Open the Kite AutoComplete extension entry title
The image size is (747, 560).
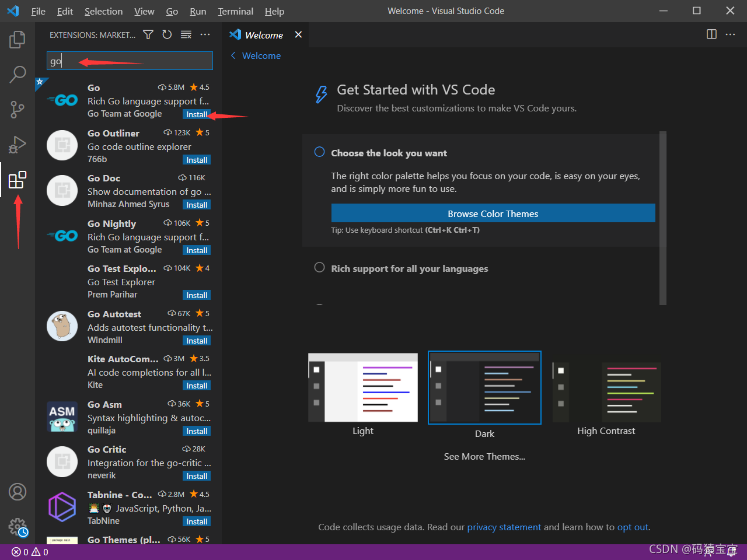pyautogui.click(x=123, y=359)
